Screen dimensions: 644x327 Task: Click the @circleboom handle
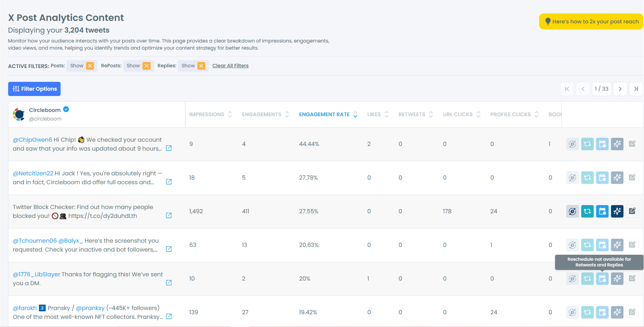[x=45, y=119]
